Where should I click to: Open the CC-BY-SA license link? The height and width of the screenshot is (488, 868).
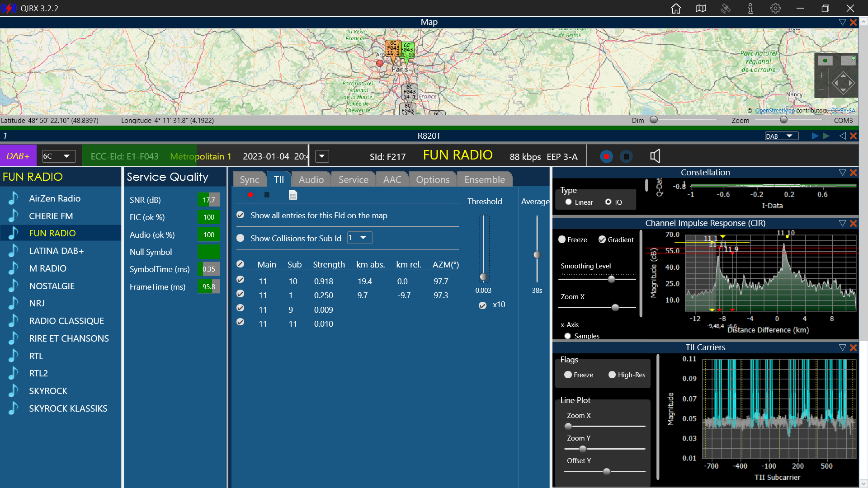click(x=843, y=111)
